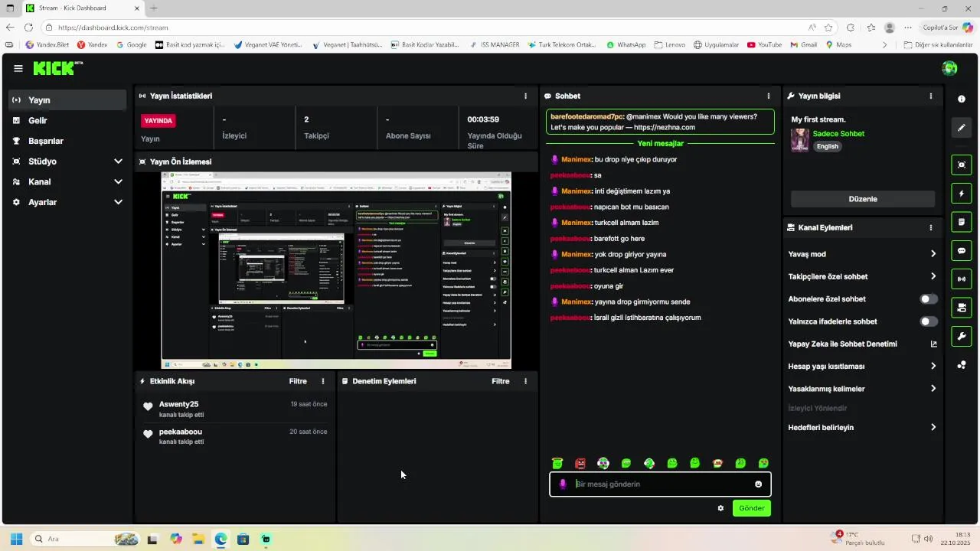Image resolution: width=980 pixels, height=551 pixels.
Task: Open the YouTube bookmark
Action: [x=763, y=44]
